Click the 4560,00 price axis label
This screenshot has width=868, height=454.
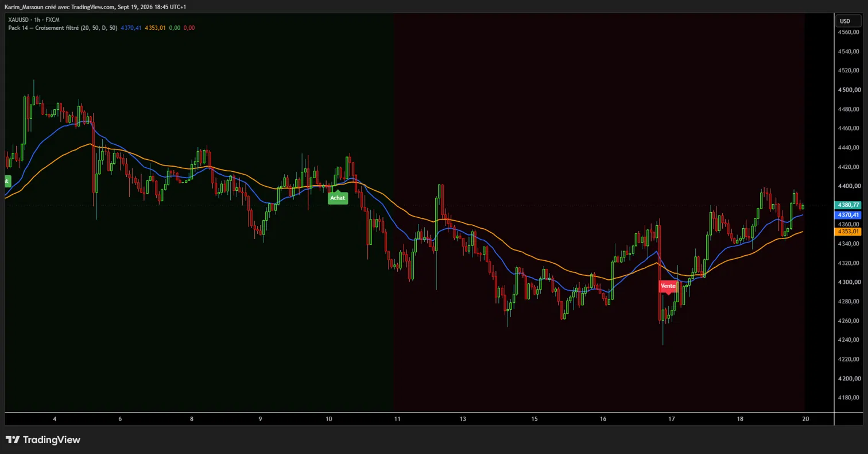coord(848,32)
